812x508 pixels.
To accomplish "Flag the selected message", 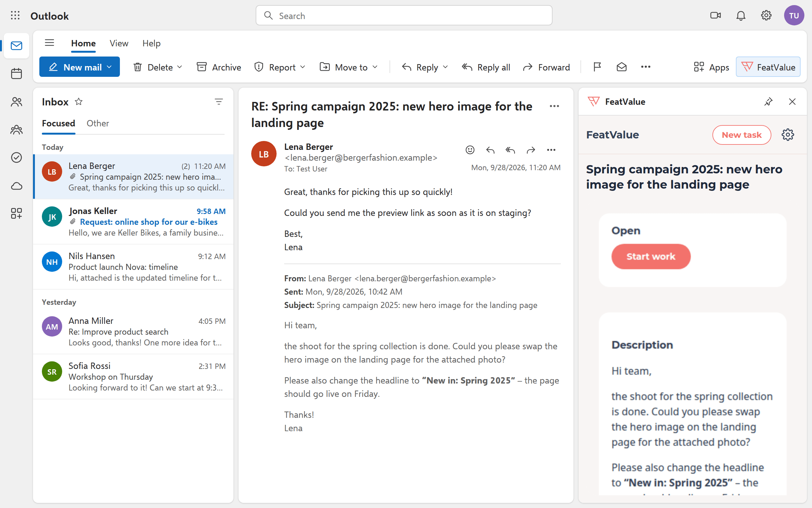I will (x=597, y=67).
